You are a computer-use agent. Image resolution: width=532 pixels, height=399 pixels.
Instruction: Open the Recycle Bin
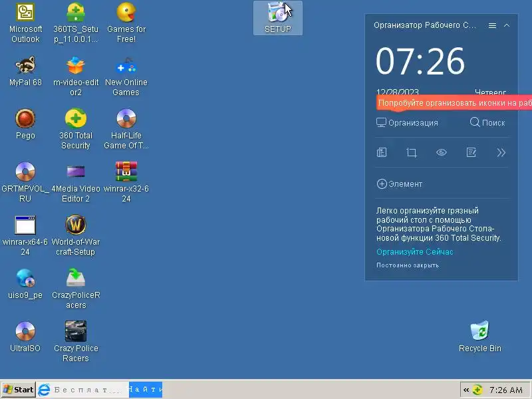pyautogui.click(x=479, y=337)
